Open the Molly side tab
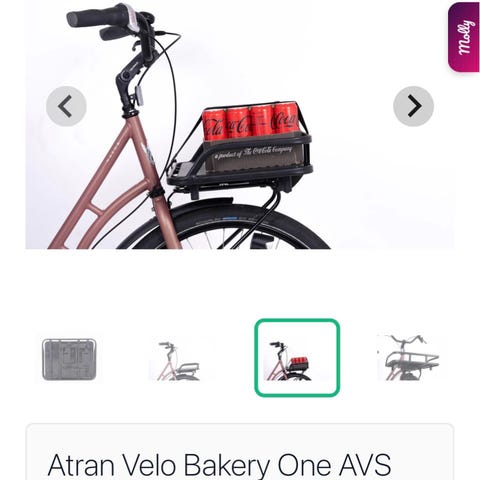Viewport: 480px width, 480px height. pyautogui.click(x=464, y=37)
